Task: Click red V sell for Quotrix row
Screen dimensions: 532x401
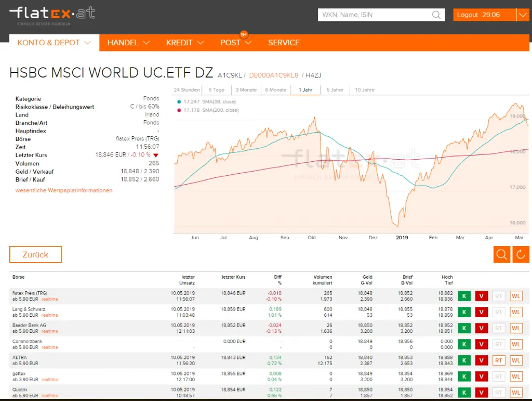Action: pyautogui.click(x=482, y=393)
